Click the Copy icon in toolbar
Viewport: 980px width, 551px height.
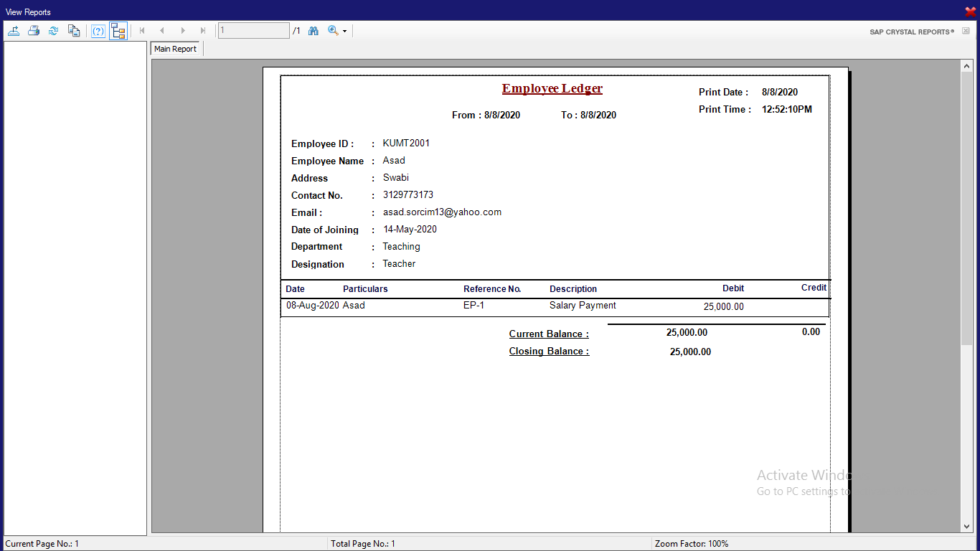(74, 31)
